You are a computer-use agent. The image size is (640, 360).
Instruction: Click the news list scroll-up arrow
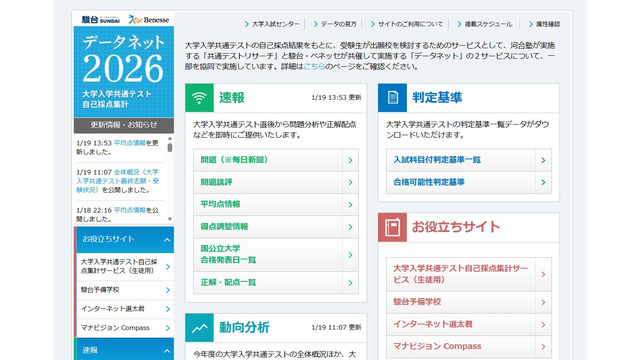coord(170,139)
